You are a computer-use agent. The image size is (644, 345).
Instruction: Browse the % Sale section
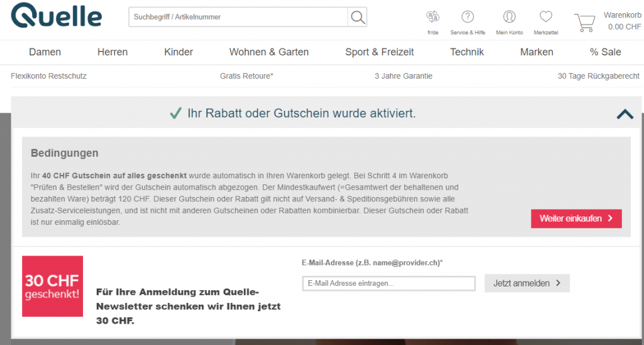605,52
